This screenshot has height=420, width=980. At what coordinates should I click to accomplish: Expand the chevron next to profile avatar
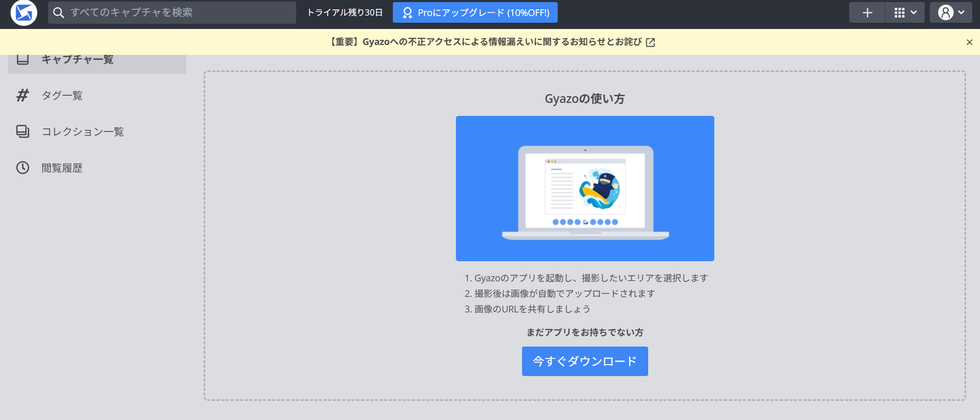pyautogui.click(x=961, y=12)
